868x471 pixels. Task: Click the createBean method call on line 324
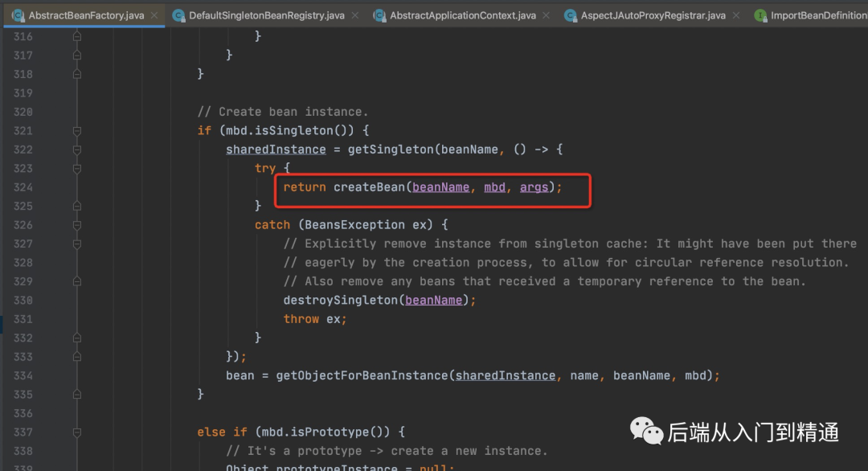pos(369,187)
